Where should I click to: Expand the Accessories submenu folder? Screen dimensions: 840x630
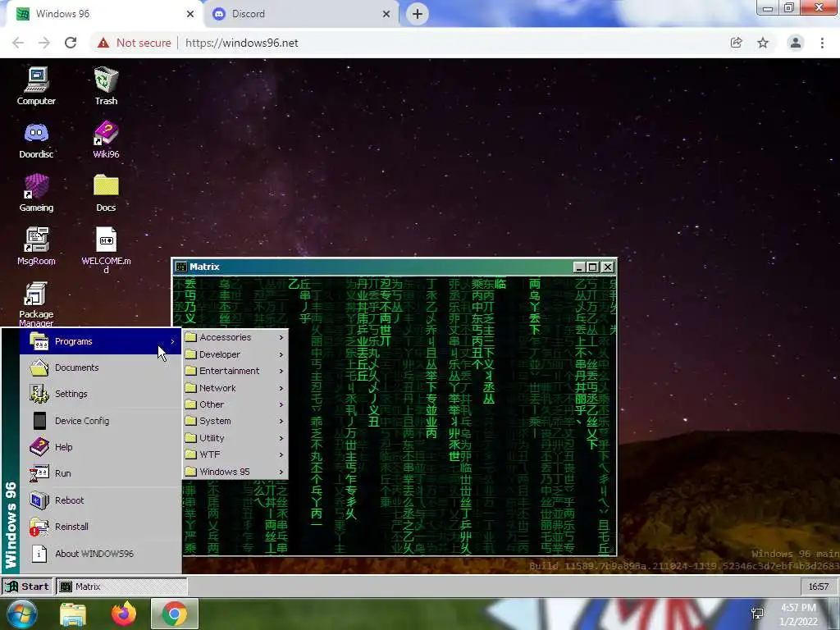pos(235,337)
